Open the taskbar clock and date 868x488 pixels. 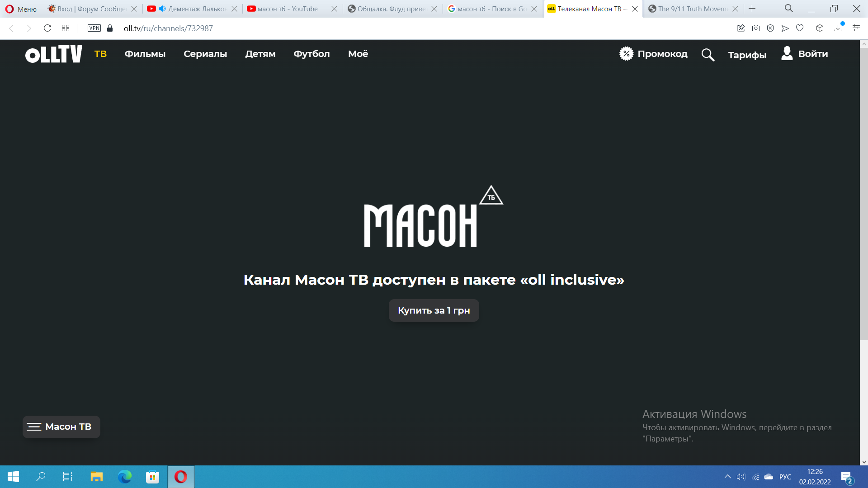(x=815, y=477)
